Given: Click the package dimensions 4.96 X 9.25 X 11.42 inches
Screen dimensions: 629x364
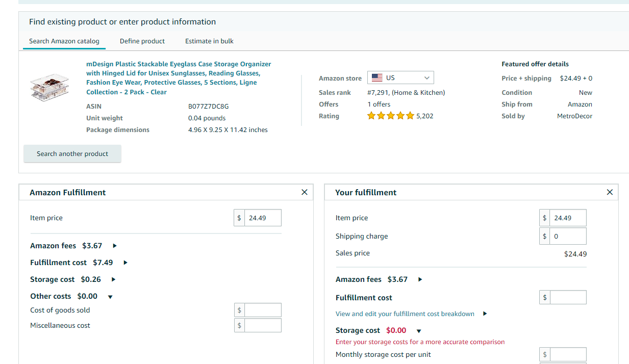Looking at the screenshot, I should 228,130.
